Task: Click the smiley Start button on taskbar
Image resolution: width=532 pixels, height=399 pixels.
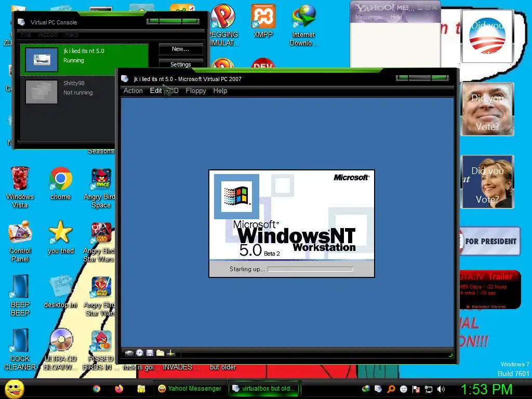Action: pos(15,389)
